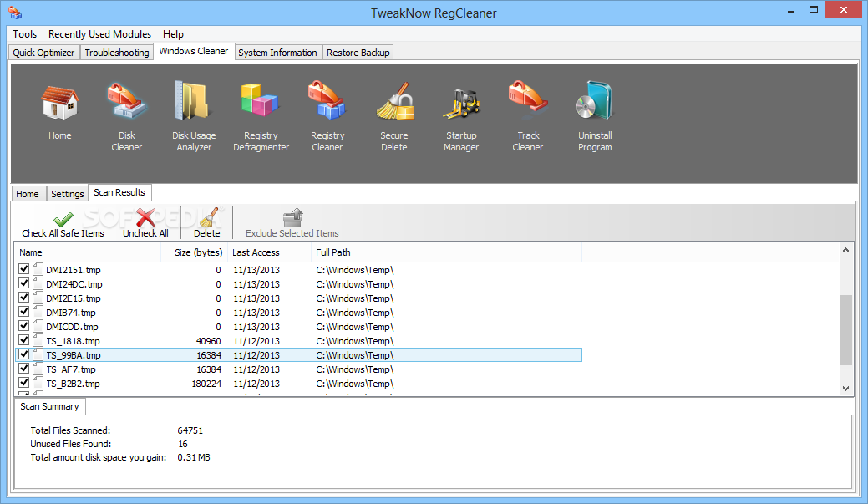Click the file list scroll up arrow

point(845,251)
